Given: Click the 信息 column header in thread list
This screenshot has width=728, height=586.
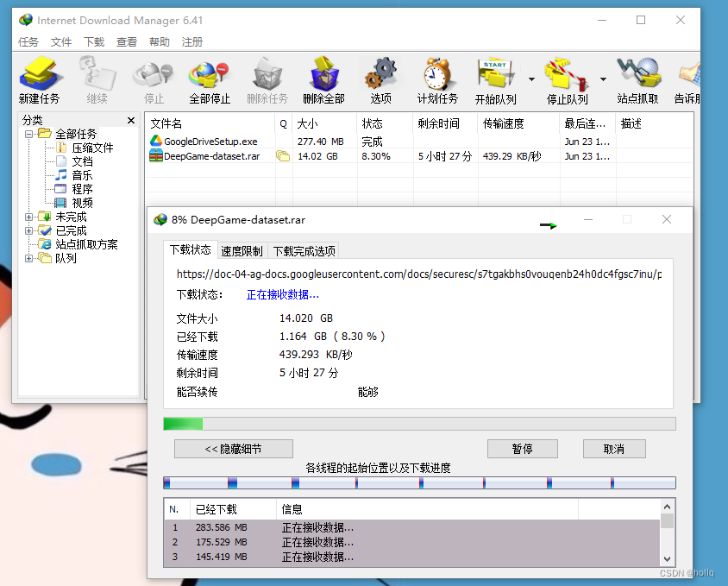Looking at the screenshot, I should coord(427,510).
